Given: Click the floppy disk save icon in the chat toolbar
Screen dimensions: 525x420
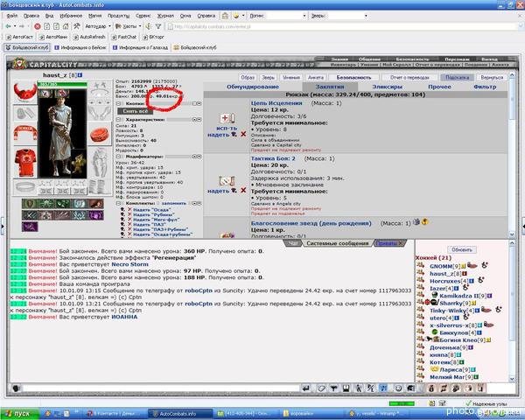Looking at the screenshot, I should tap(346, 388).
